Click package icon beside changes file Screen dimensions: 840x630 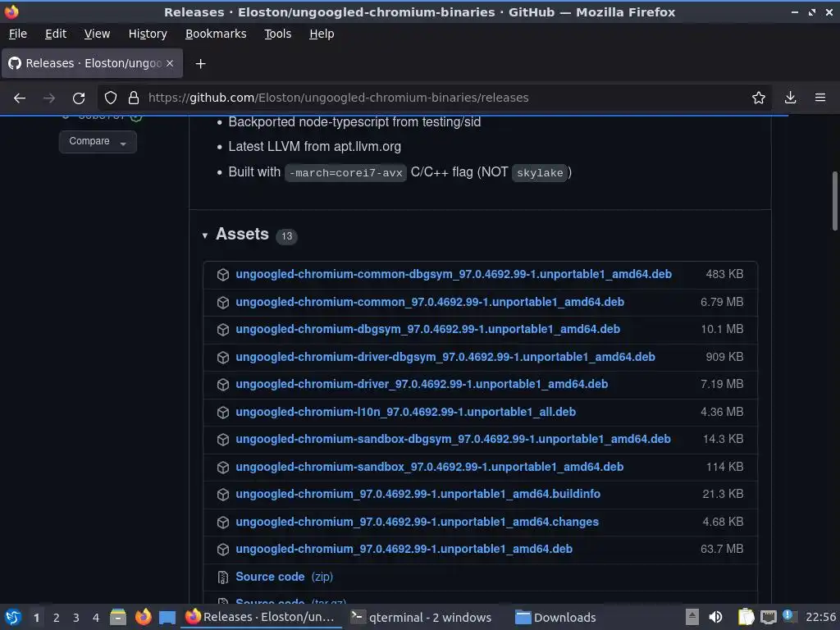pyautogui.click(x=223, y=523)
